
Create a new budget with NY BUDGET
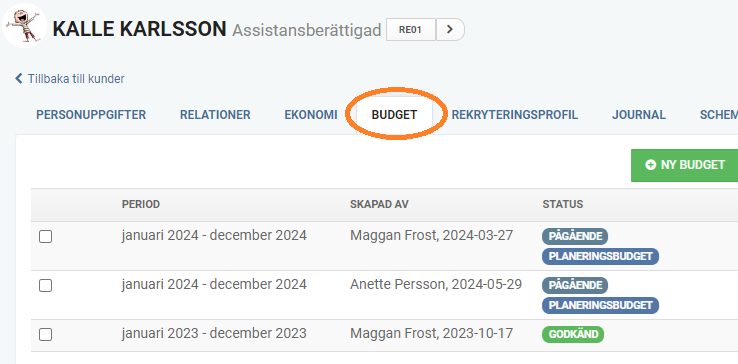[x=685, y=165]
